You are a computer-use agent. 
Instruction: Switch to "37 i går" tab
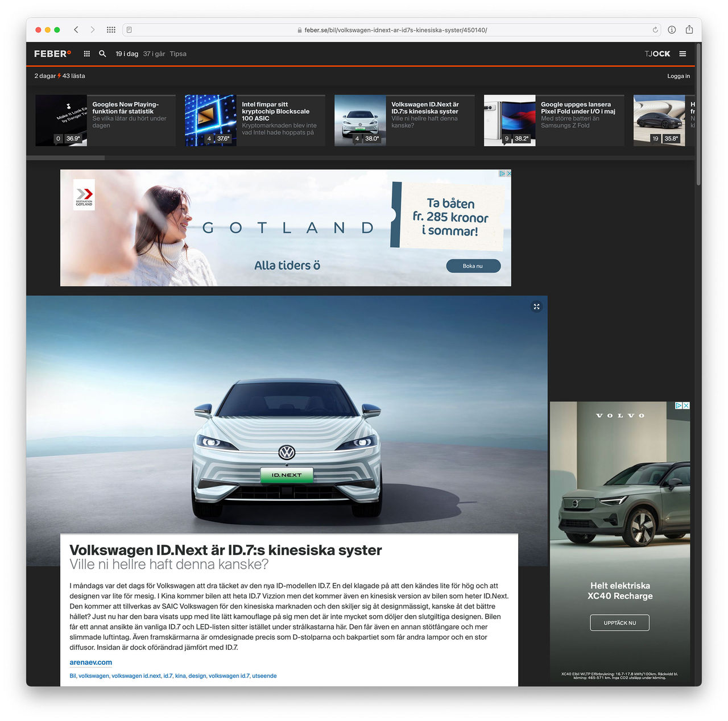click(154, 54)
